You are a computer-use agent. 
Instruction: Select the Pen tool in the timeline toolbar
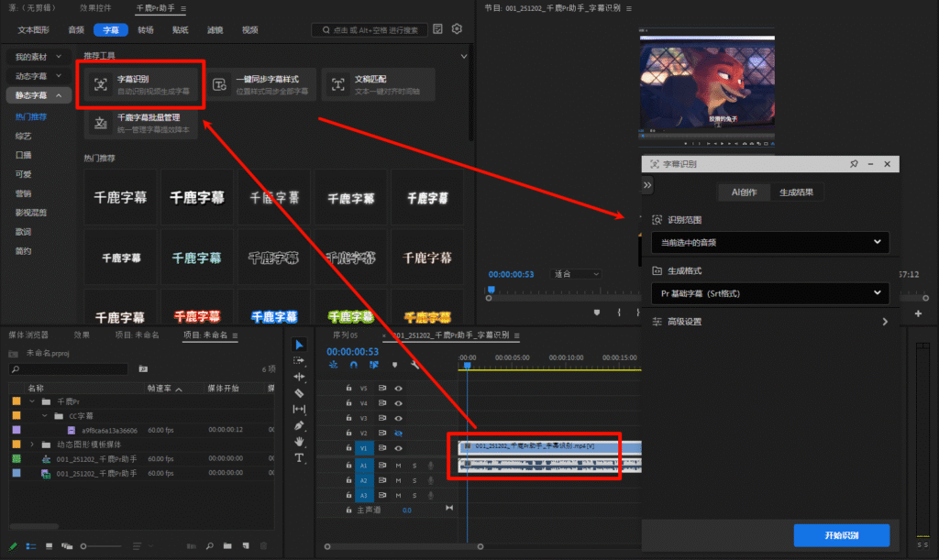299,425
